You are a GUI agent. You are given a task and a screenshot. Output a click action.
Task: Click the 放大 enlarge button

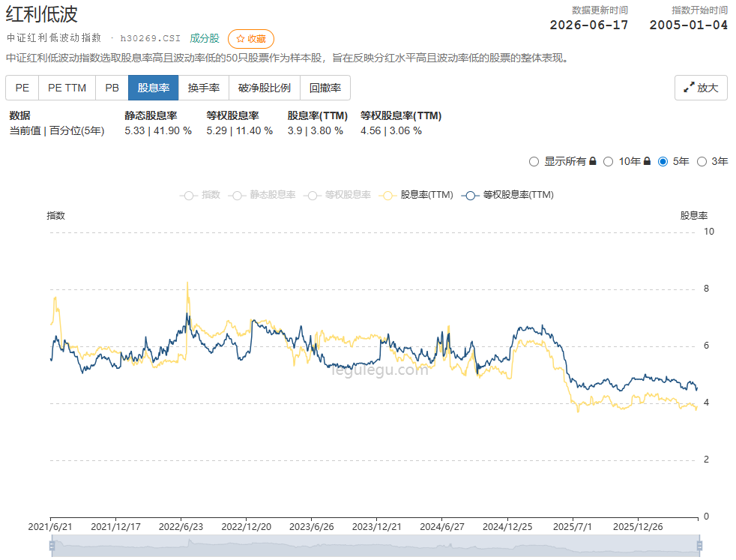701,88
